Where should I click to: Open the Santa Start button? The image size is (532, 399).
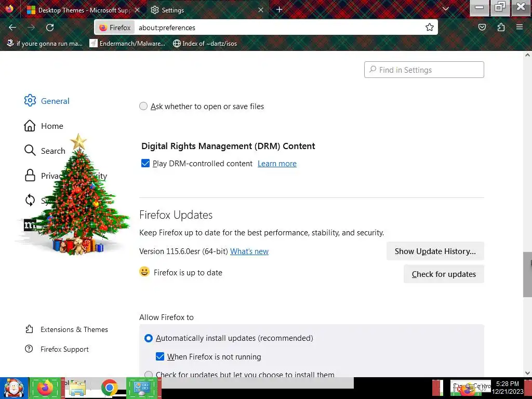(x=14, y=388)
